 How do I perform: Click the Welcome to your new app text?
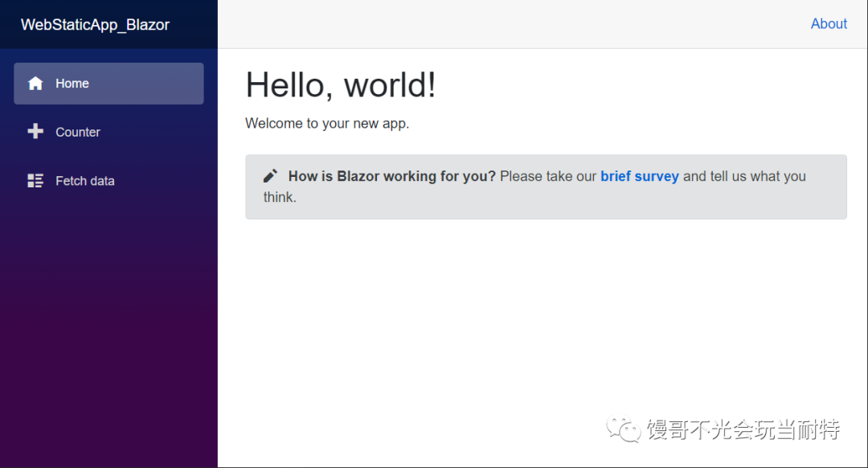pos(327,124)
